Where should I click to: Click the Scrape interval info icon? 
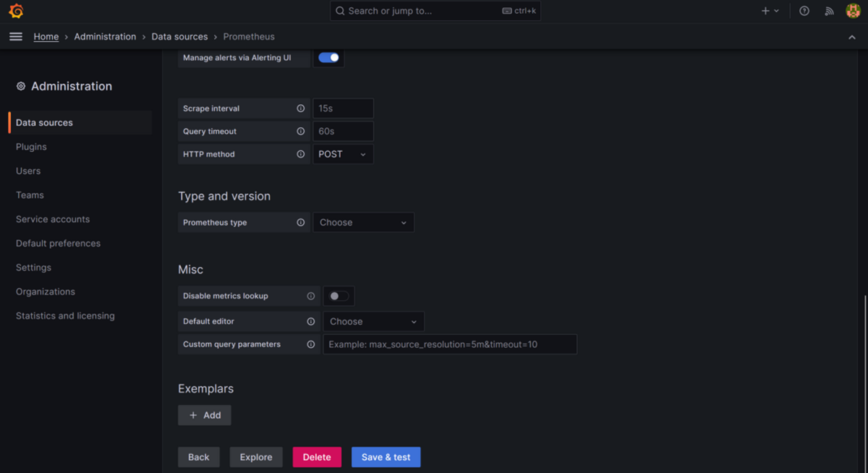click(301, 108)
